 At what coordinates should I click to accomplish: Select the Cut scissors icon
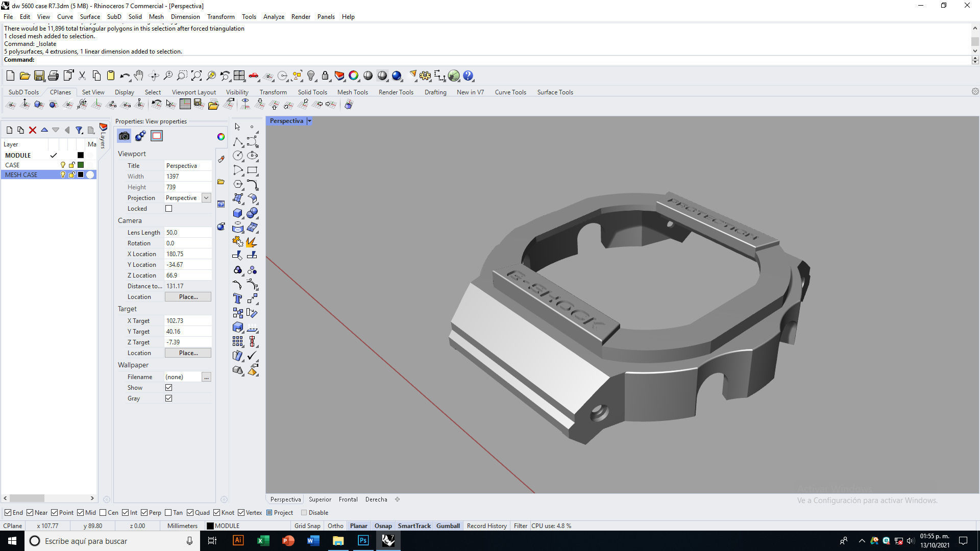click(82, 76)
